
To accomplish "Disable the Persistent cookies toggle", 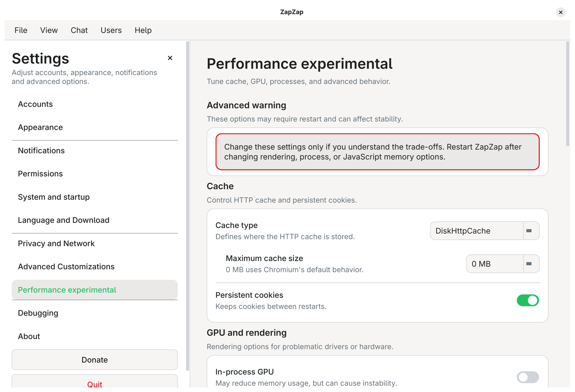I will [x=528, y=300].
